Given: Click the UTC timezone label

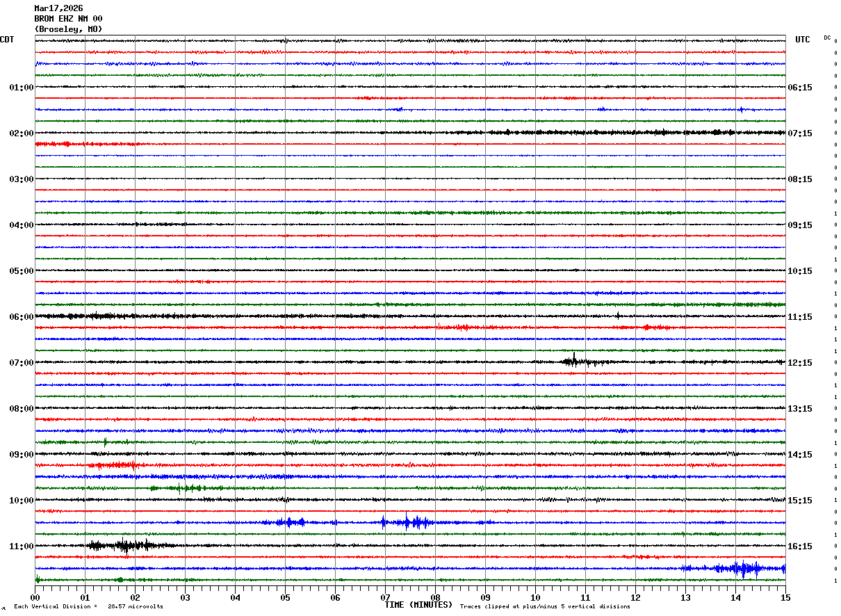Looking at the screenshot, I should (x=803, y=40).
